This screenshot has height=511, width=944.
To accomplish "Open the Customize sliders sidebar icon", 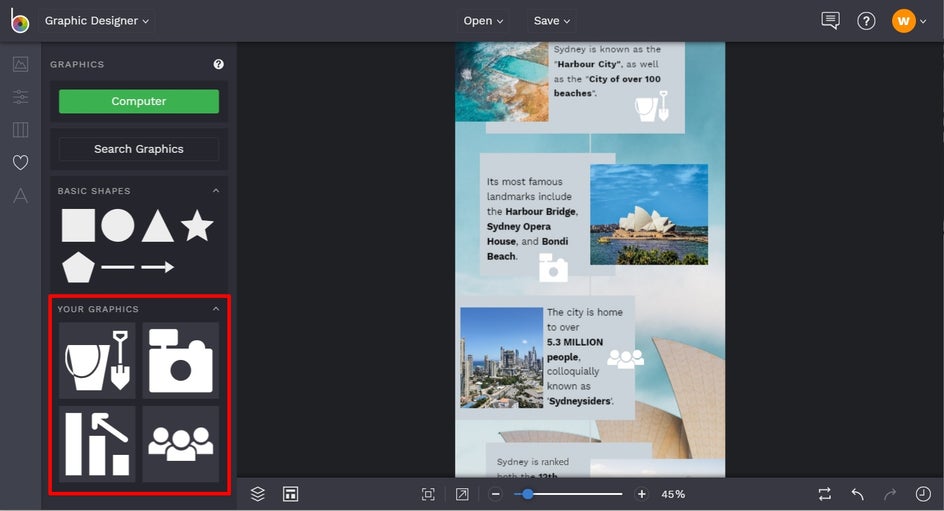I will tap(20, 97).
